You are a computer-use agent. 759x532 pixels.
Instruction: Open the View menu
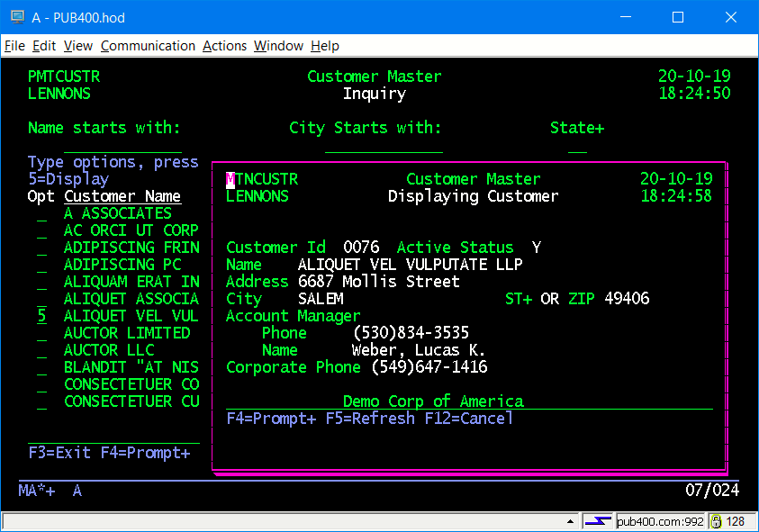point(78,46)
